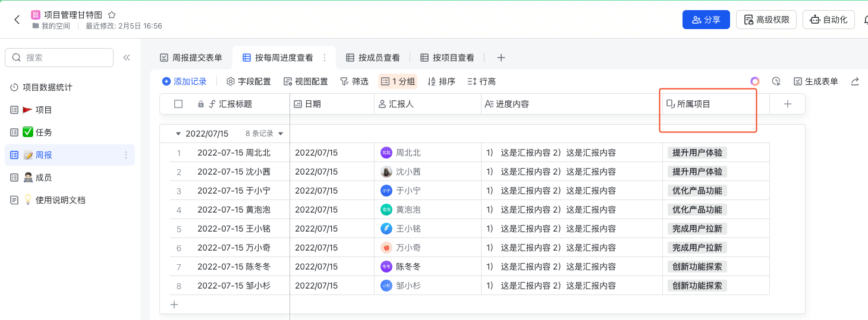Screen dimensions: 868x320
Task: Click 王小铭's avatar in 汇报人 column
Action: (386, 229)
